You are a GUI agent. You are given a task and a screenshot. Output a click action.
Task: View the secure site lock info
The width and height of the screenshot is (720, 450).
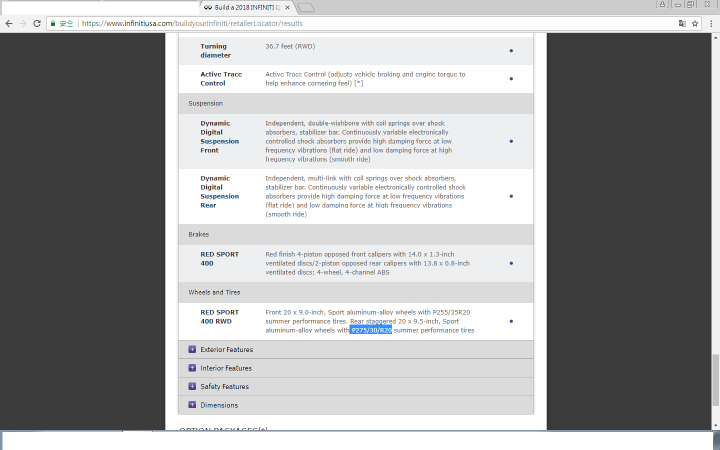click(53, 23)
